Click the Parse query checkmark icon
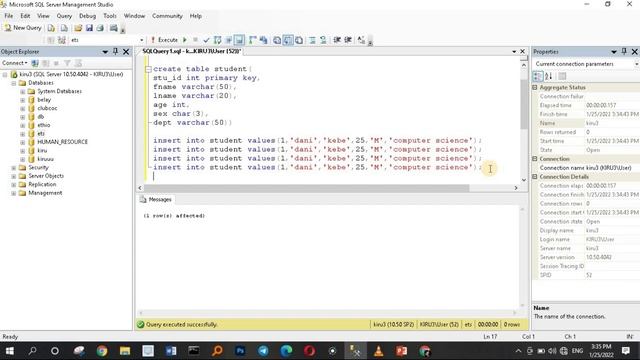 click(x=206, y=40)
